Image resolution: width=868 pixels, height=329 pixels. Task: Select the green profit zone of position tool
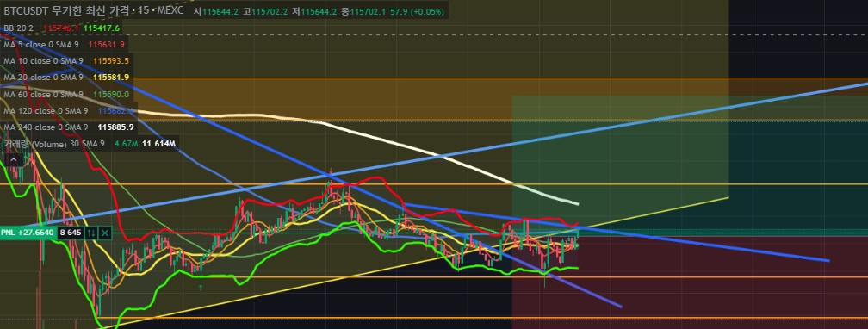(620, 164)
